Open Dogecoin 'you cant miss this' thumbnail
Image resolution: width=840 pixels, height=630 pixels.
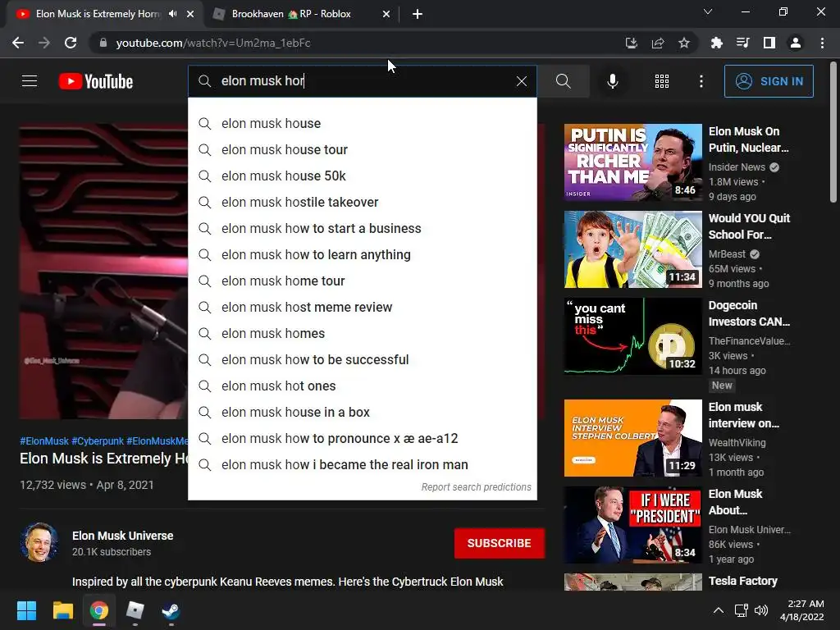(x=632, y=336)
